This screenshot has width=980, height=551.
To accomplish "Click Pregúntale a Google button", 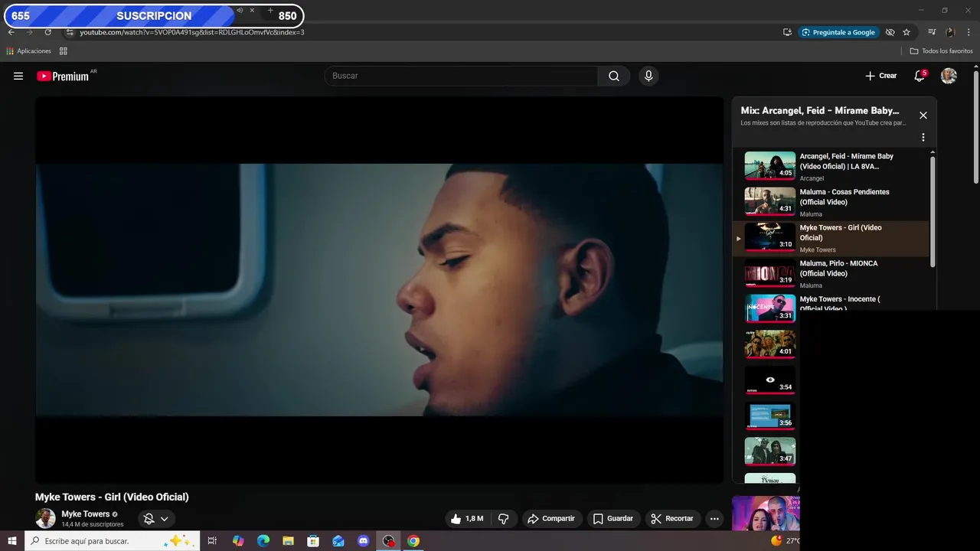I will (838, 32).
